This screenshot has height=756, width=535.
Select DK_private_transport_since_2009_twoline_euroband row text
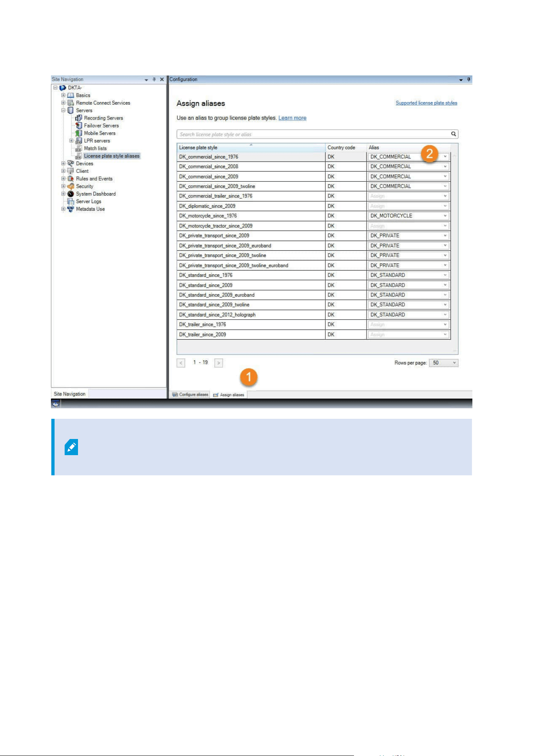pos(234,265)
